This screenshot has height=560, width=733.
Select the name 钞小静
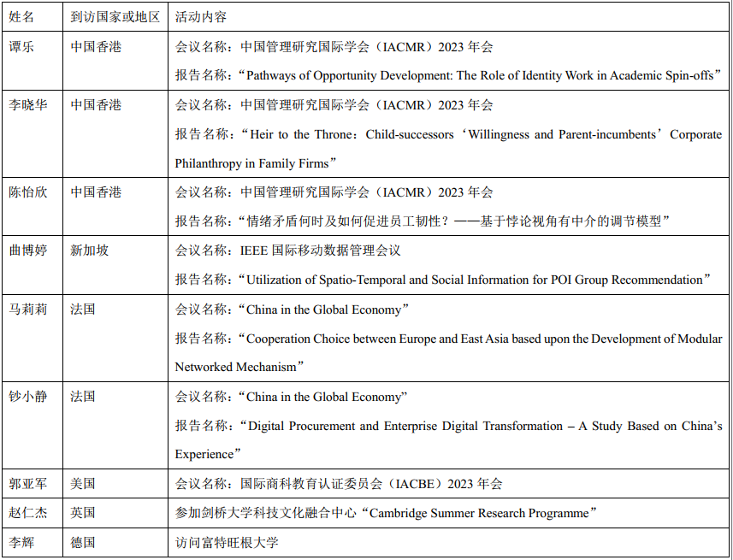pos(27,396)
